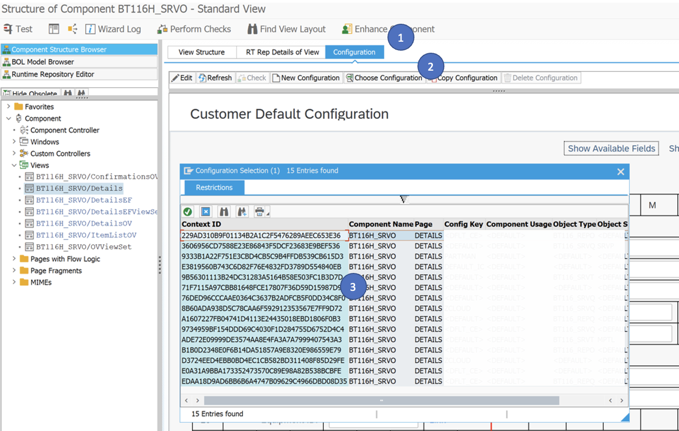679x431 pixels.
Task: Run Perform Checks from the toolbar
Action: [194, 29]
